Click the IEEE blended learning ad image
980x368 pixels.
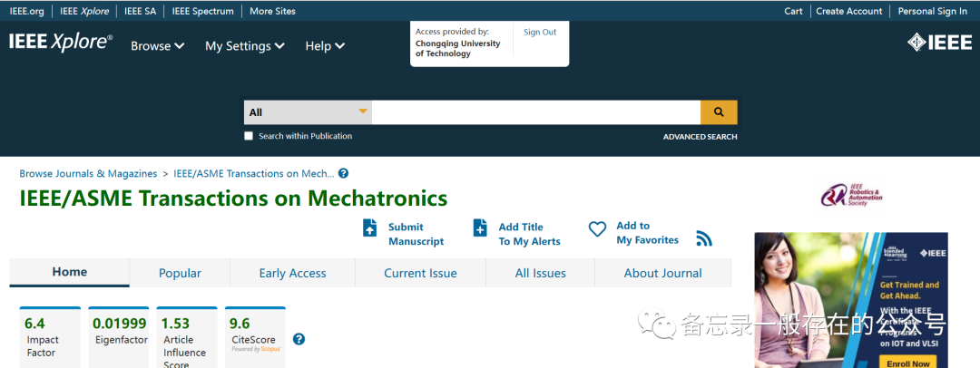[851, 300]
